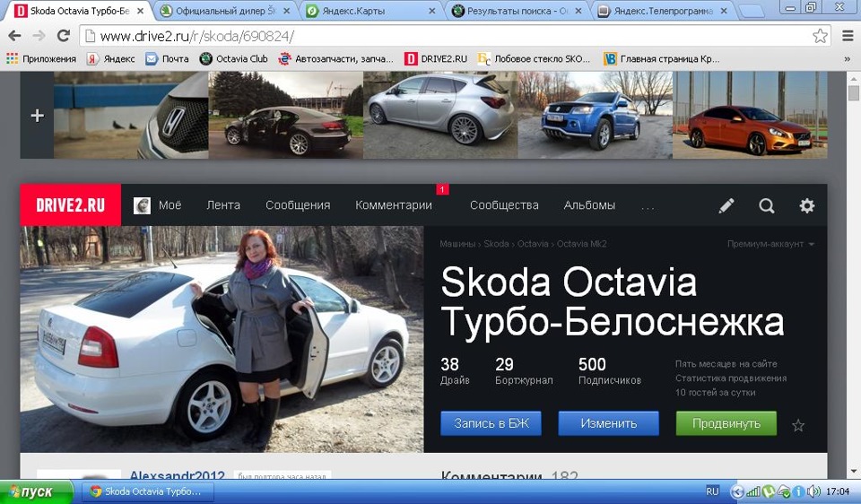Switch to the Яндекс.Карты tab
This screenshot has width=861, height=504.
(x=371, y=11)
